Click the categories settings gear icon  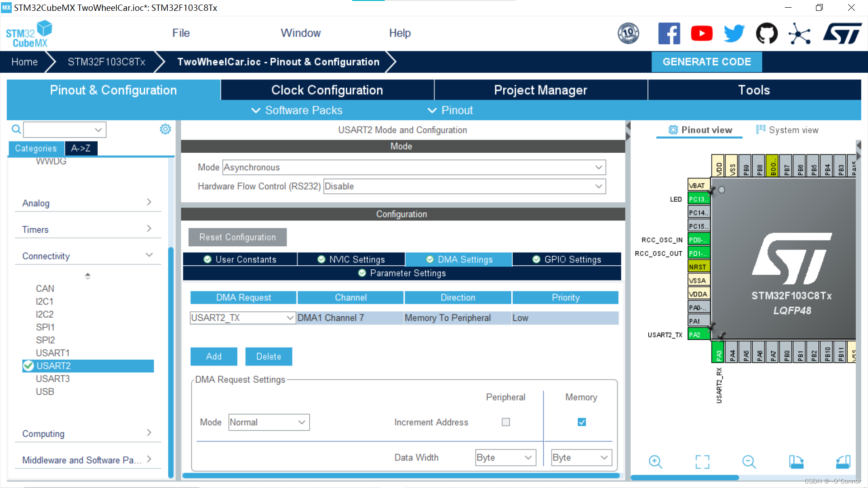coord(165,130)
